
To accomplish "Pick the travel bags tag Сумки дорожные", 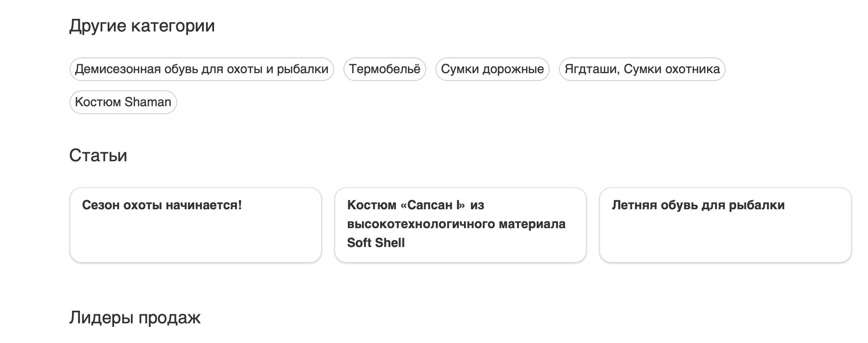I will click(x=492, y=69).
